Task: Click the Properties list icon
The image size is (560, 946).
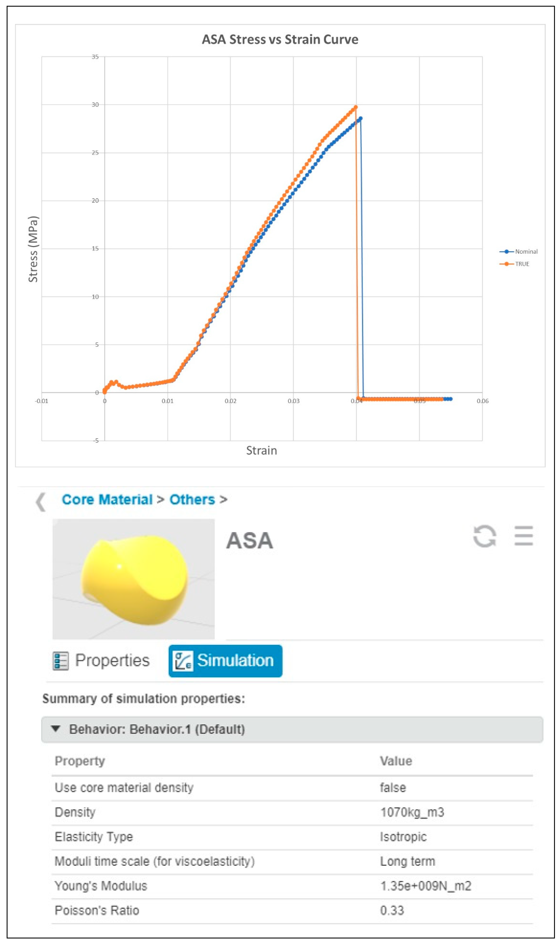Action: (61, 661)
